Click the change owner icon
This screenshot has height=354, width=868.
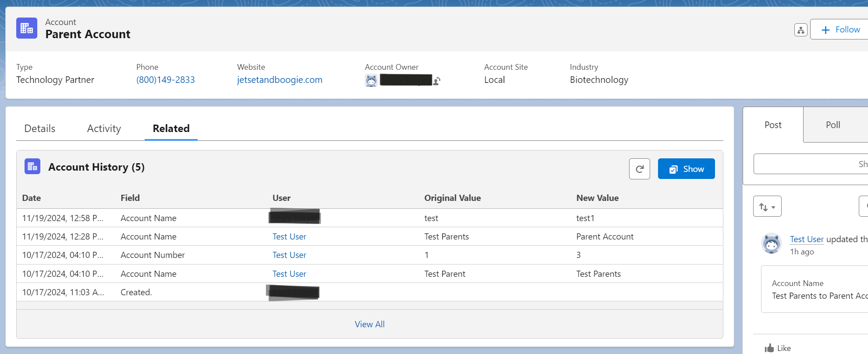[x=437, y=81]
